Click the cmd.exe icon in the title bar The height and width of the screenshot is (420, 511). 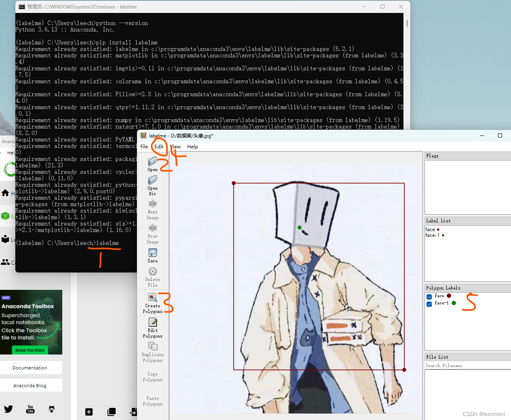(x=22, y=6)
